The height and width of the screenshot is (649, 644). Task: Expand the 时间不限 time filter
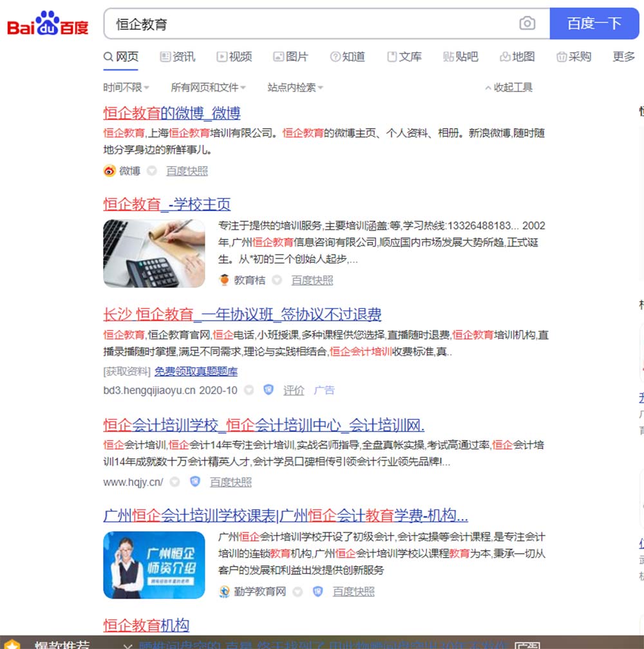pyautogui.click(x=126, y=88)
